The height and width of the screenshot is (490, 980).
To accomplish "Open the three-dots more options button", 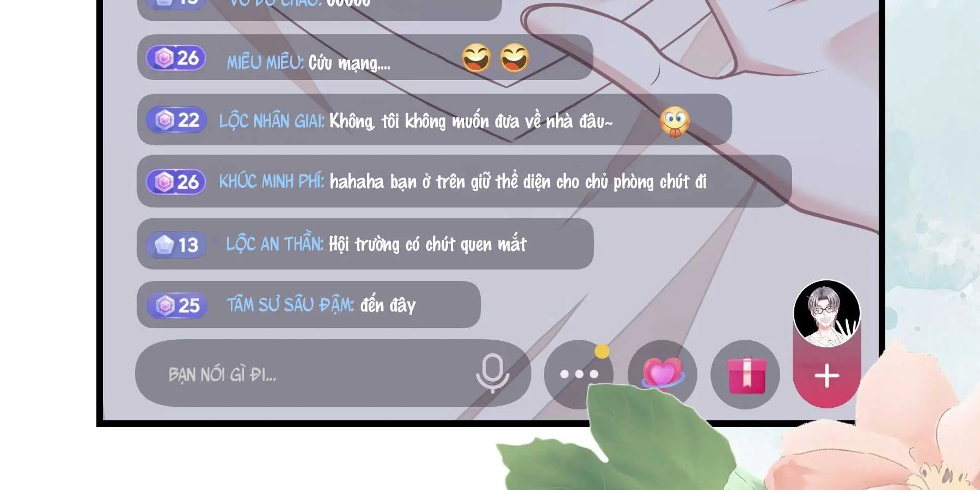I will click(579, 374).
